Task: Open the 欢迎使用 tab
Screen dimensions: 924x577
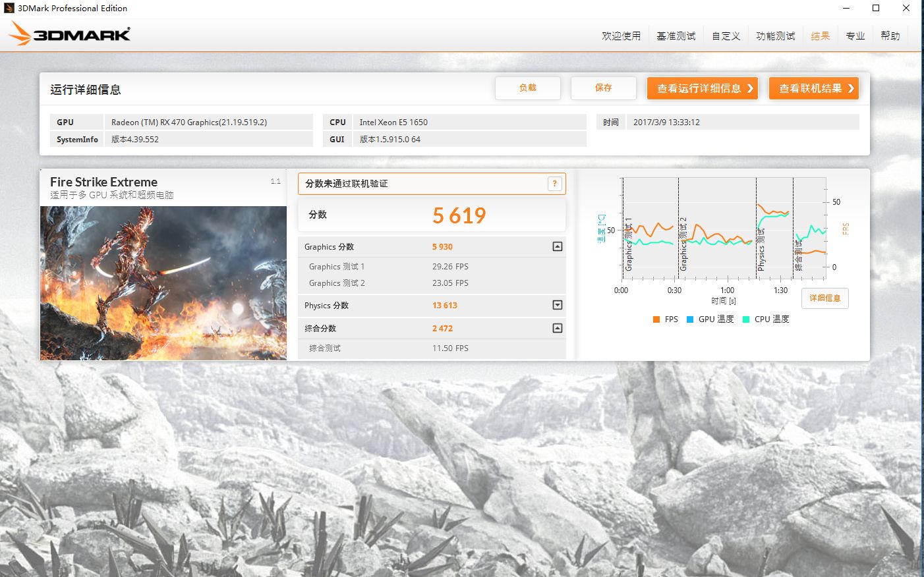Action: [621, 36]
